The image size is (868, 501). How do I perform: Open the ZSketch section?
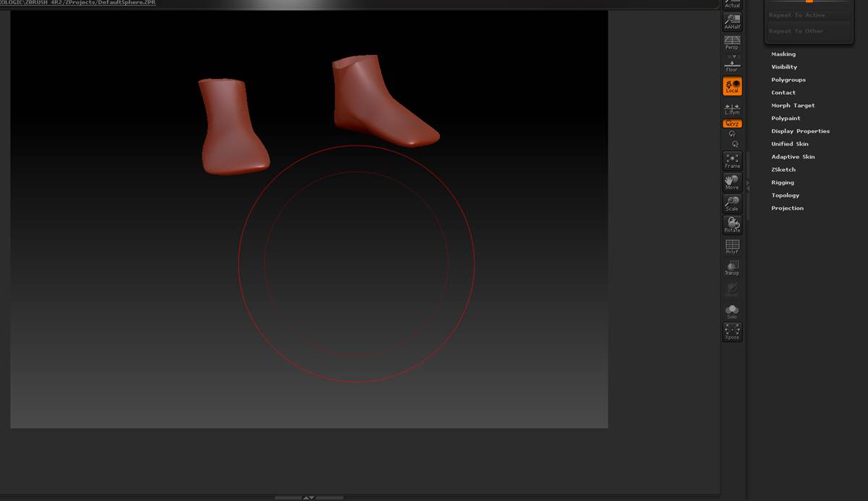point(783,169)
